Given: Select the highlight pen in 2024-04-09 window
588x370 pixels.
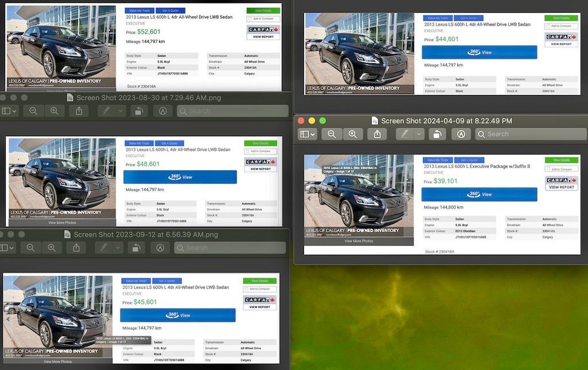Looking at the screenshot, I should coord(404,134).
